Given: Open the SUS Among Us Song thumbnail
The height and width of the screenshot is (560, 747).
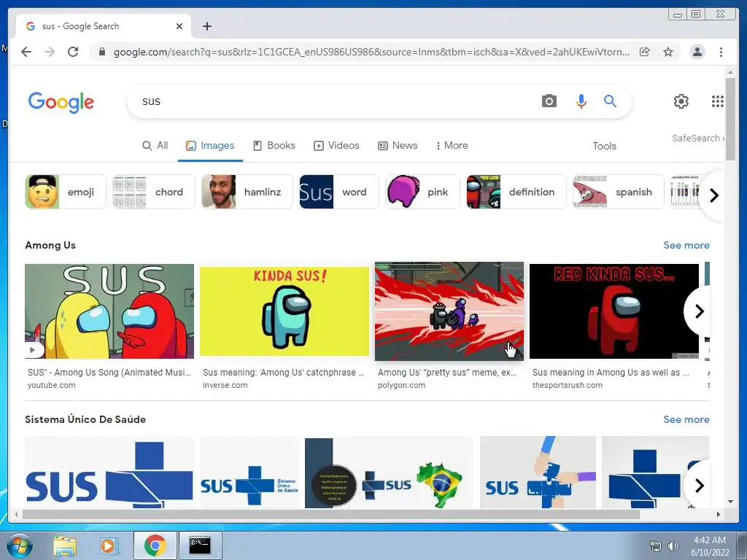Looking at the screenshot, I should (109, 311).
